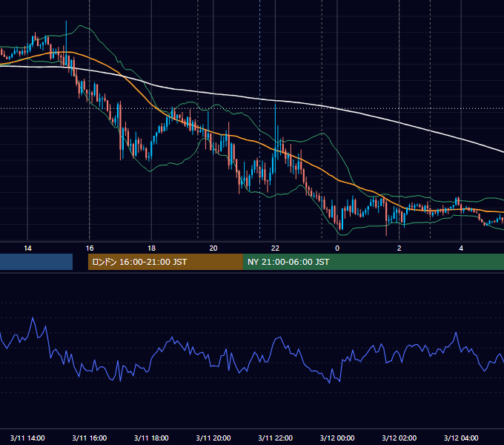The image size is (504, 445).
Task: Click the NY 21:00-06:00 JST session bar
Action: coord(373,262)
